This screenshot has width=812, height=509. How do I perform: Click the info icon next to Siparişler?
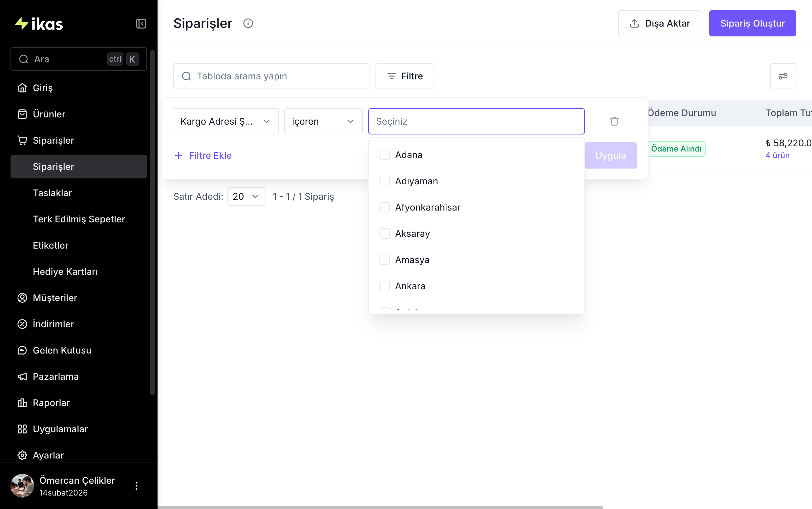coord(248,23)
